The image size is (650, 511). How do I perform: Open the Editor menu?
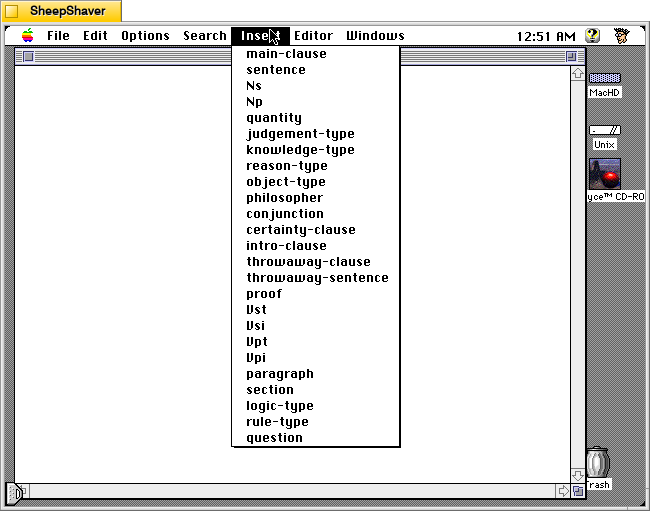click(313, 36)
